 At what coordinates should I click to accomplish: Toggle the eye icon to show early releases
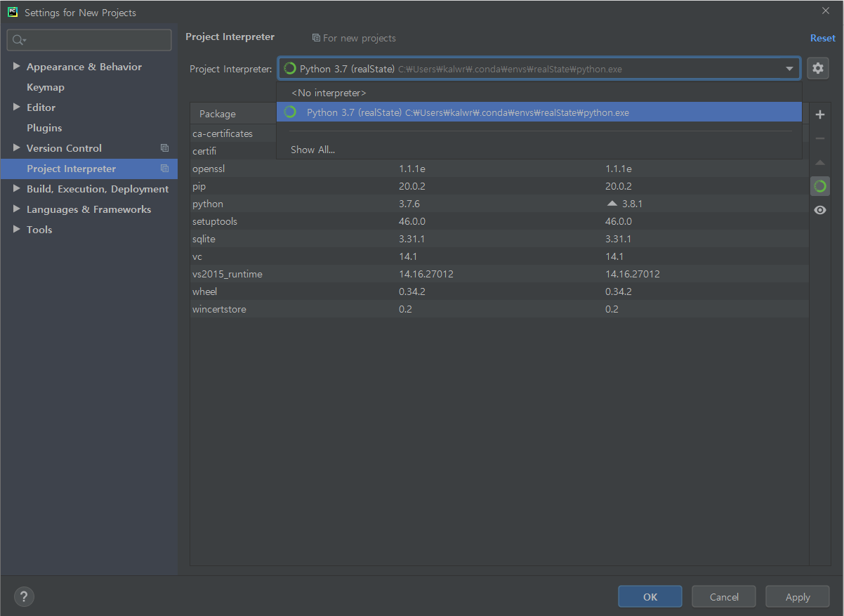[x=819, y=210]
